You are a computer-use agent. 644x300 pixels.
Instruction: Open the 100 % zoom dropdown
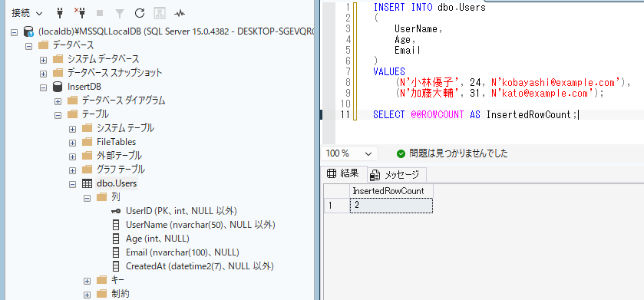click(x=349, y=154)
